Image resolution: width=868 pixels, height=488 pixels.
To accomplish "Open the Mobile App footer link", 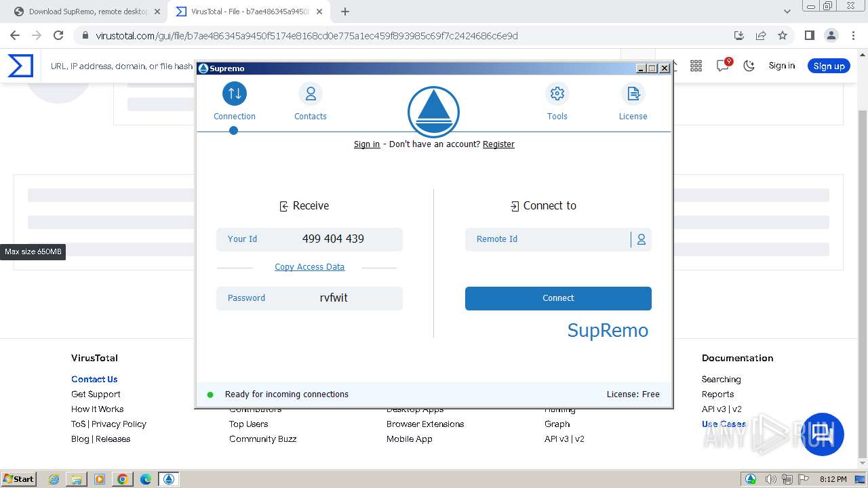I will [x=409, y=439].
